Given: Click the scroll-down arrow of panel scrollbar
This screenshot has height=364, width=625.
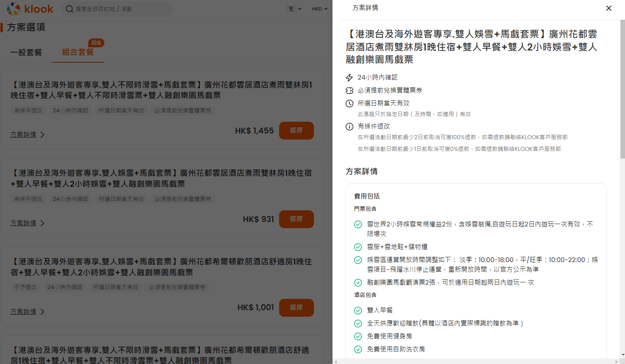Looking at the screenshot, I should (623, 355).
